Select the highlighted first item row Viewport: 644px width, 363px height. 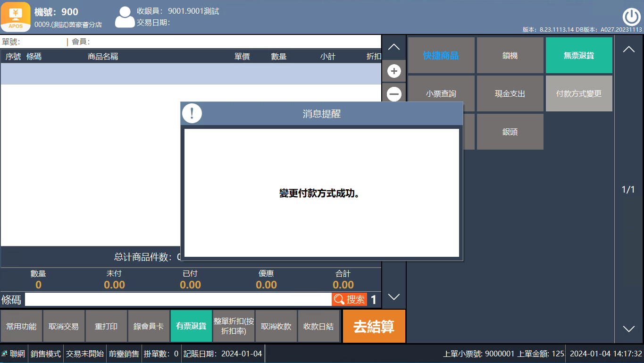(x=191, y=74)
